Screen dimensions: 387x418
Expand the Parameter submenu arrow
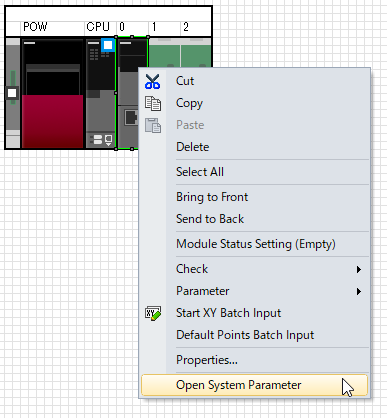[359, 291]
